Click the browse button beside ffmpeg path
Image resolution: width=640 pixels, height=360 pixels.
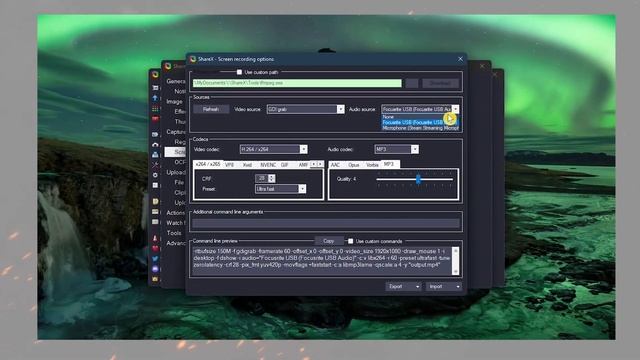(x=411, y=83)
